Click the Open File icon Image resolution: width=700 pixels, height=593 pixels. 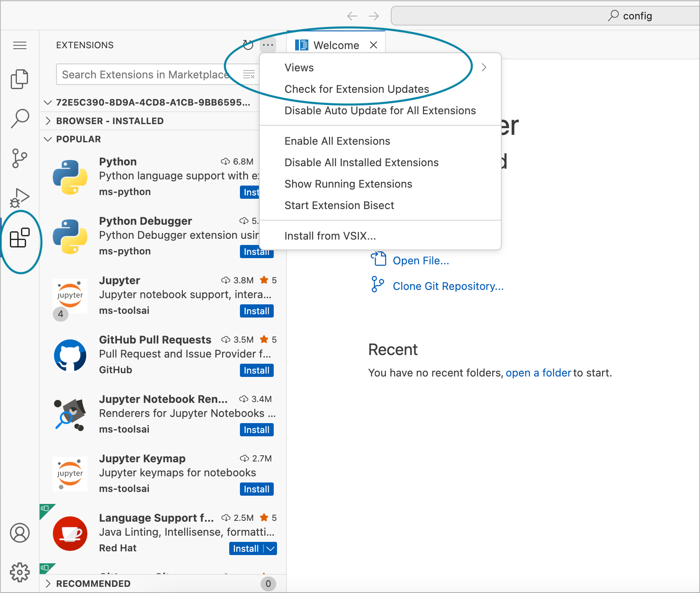click(378, 259)
